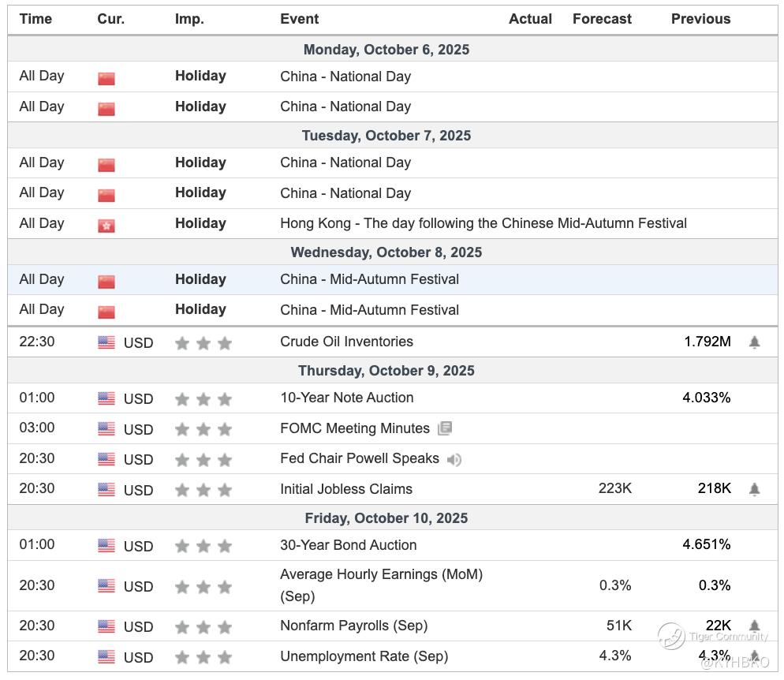
Task: Click the Imp. column header
Action: 189,19
